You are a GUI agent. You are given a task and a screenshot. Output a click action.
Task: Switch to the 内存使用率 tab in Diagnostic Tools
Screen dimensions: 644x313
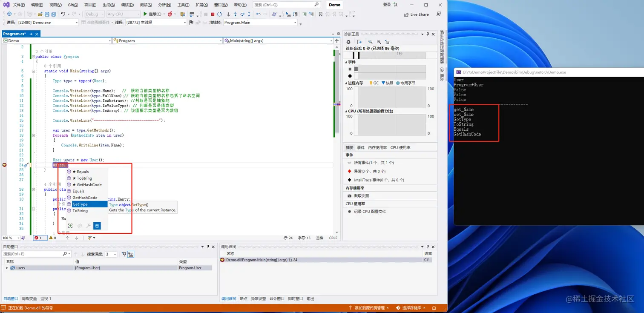click(377, 147)
